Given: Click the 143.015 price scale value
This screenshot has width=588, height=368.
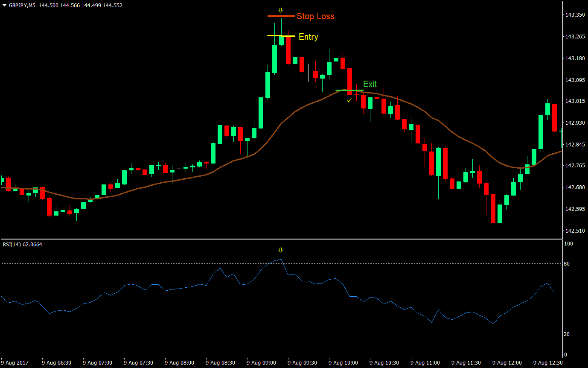Looking at the screenshot, I should (575, 101).
